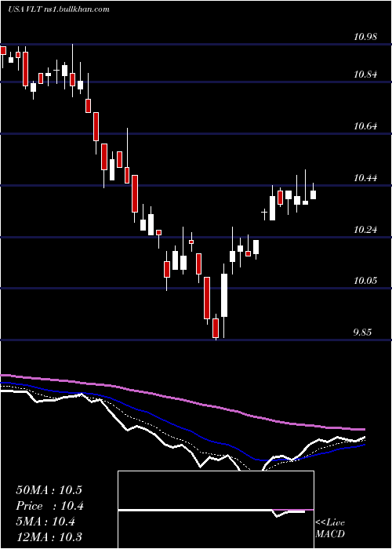
Task: Click the 10.44 price level label
Action: pyautogui.click(x=365, y=178)
